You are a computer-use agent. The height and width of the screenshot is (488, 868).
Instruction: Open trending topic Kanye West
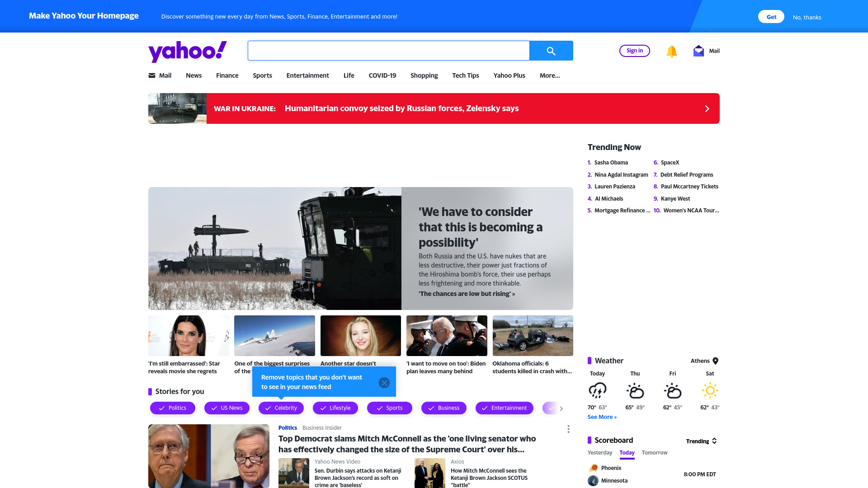point(675,199)
